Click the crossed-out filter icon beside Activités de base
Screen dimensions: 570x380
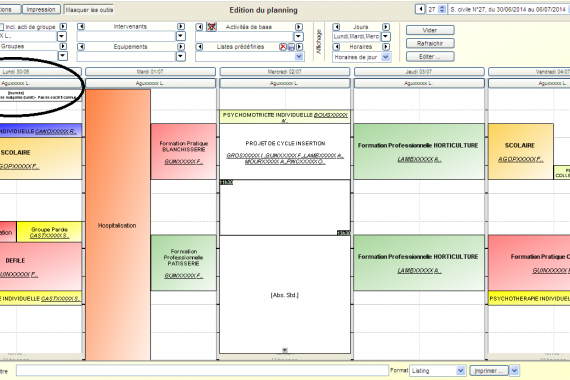point(211,27)
